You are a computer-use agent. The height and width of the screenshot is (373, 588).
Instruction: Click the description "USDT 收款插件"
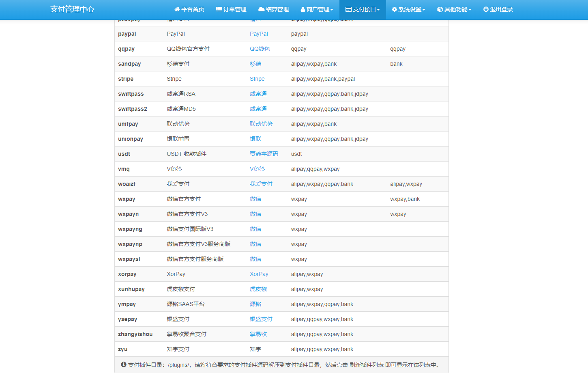point(187,154)
